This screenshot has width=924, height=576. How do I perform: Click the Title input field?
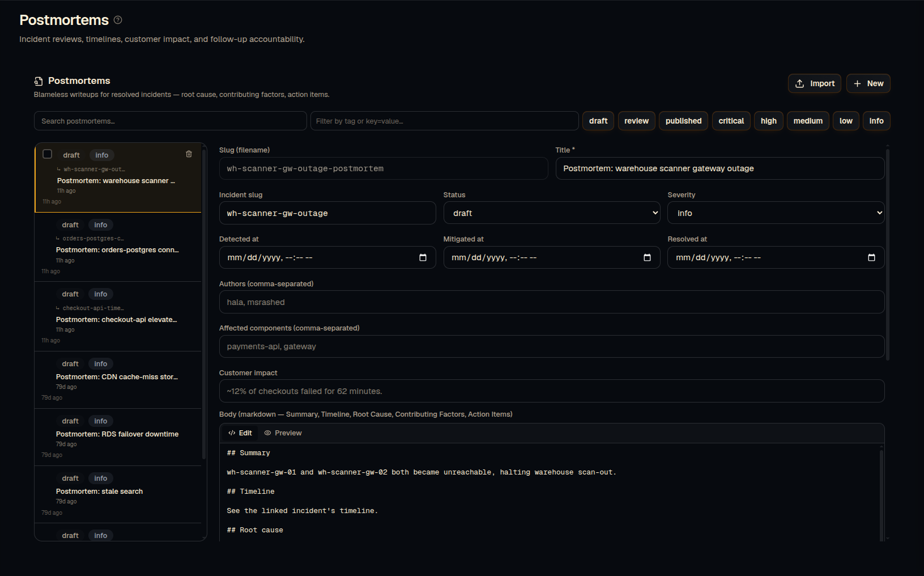point(720,168)
